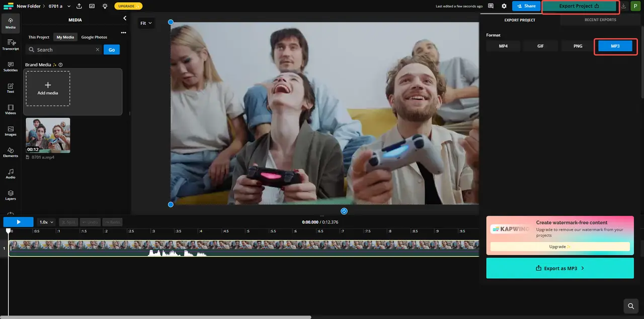Screen dimensions: 644x319
Task: Click the rotate handle below the canvas
Action: pyautogui.click(x=344, y=211)
